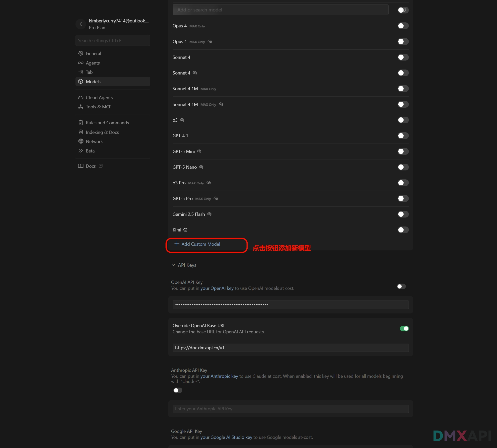The width and height of the screenshot is (497, 448).
Task: Click the Network globe icon
Action: pos(80,141)
